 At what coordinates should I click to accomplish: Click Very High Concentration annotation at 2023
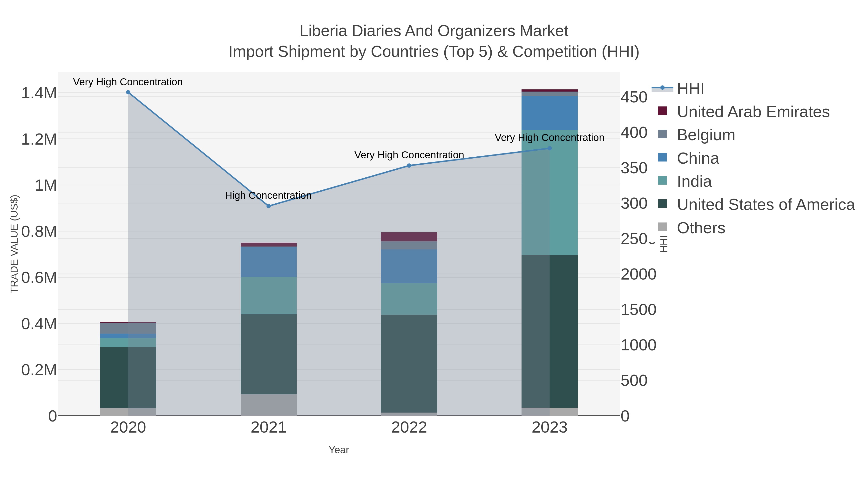tap(549, 138)
